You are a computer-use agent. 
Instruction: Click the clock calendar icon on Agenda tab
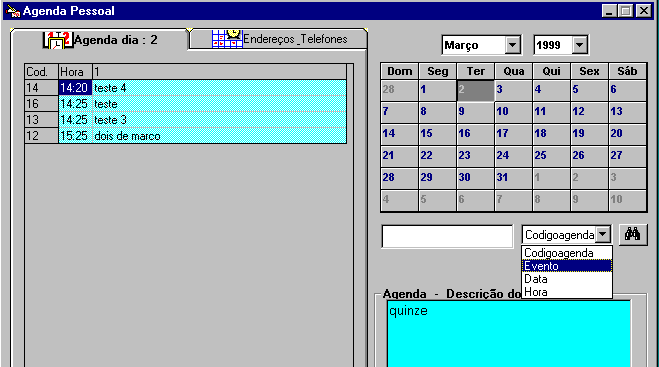(x=58, y=40)
